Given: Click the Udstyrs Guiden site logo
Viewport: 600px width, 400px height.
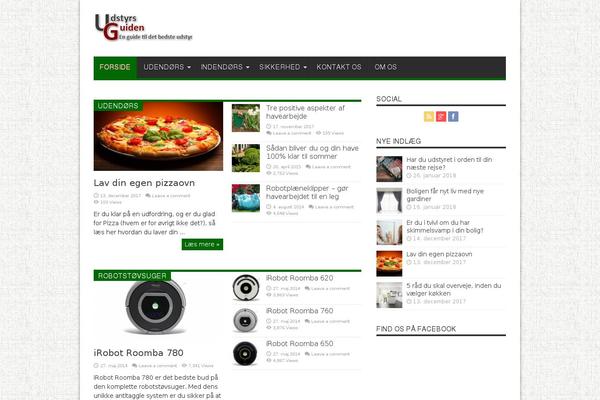Looking at the screenshot, I should pyautogui.click(x=143, y=27).
